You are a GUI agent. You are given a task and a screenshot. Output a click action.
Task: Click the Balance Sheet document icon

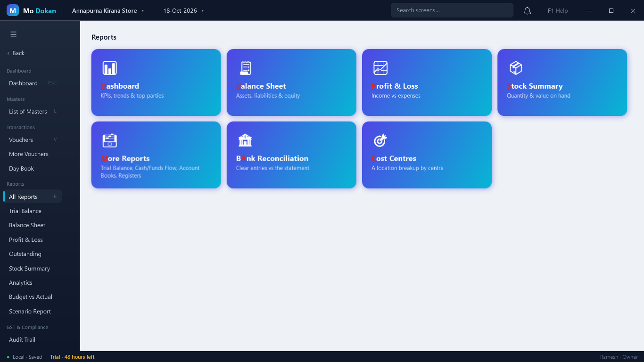(245, 68)
